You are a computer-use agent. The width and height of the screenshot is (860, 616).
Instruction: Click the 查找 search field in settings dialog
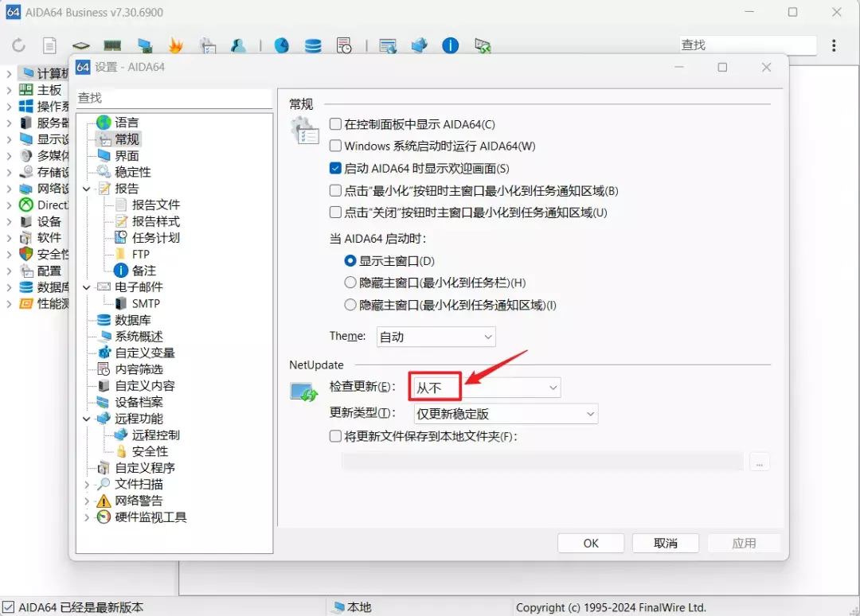click(174, 98)
